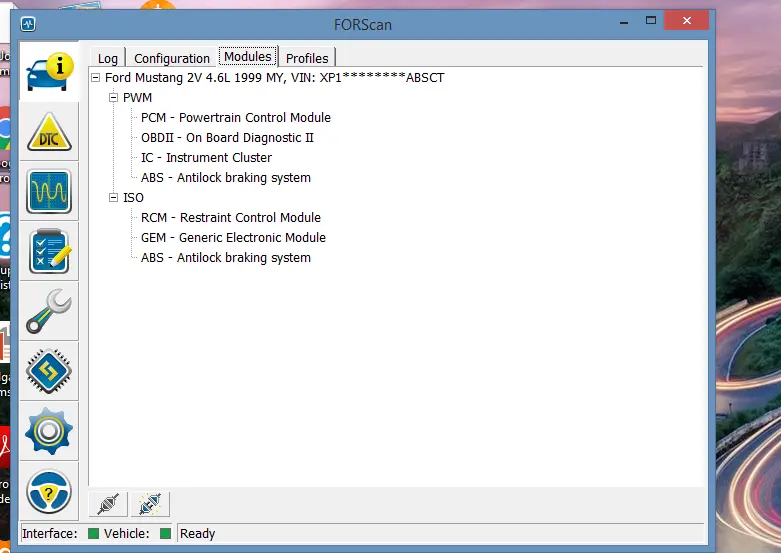The height and width of the screenshot is (553, 781).
Task: Collapse the PWM branch
Action: pyautogui.click(x=114, y=98)
